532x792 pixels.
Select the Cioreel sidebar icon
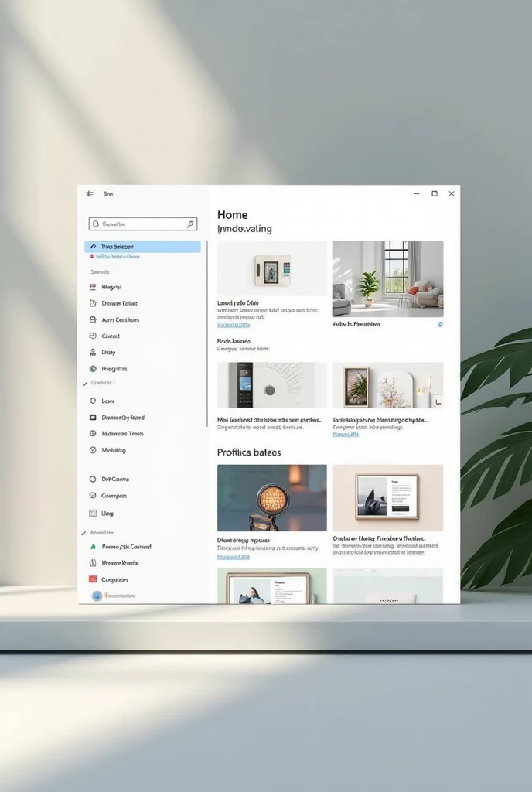tap(93, 336)
